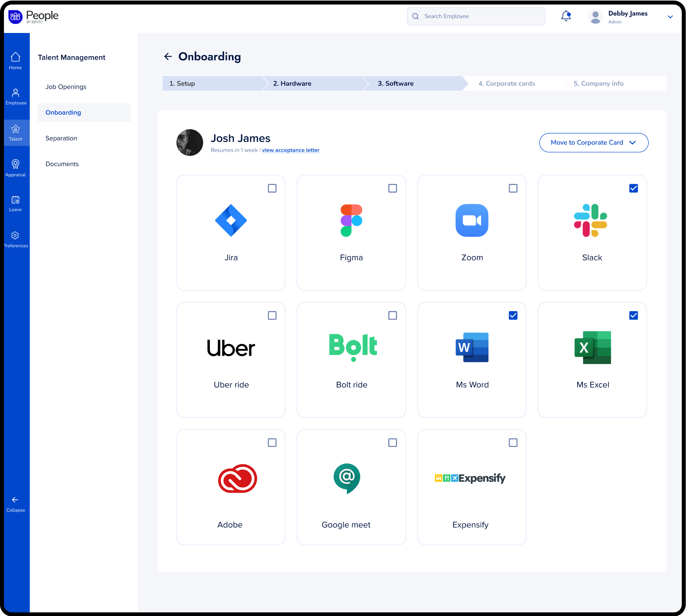
Task: Click Search Employee input field
Action: coord(481,16)
